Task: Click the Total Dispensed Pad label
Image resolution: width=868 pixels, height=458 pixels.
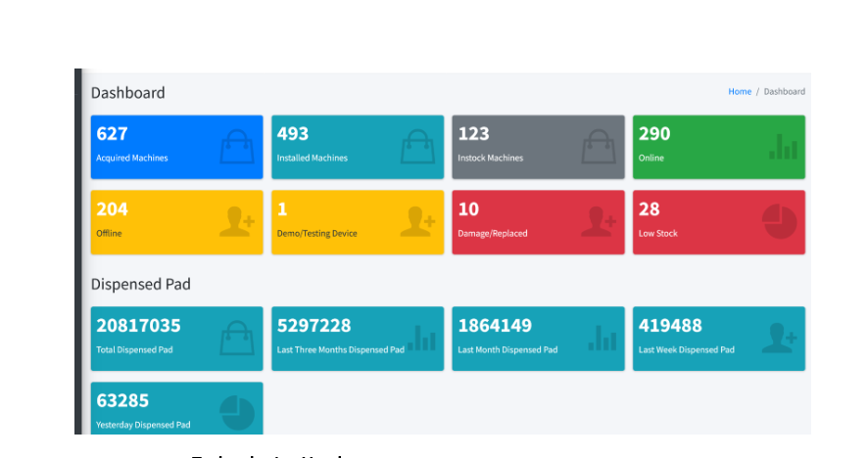Action: click(x=134, y=349)
